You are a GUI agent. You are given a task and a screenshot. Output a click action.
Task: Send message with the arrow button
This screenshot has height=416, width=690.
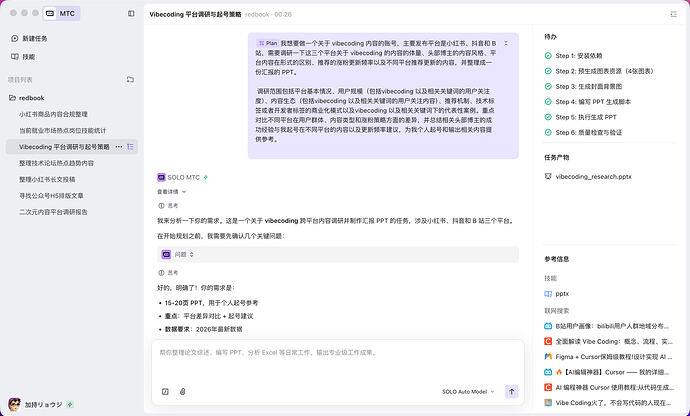[511, 391]
